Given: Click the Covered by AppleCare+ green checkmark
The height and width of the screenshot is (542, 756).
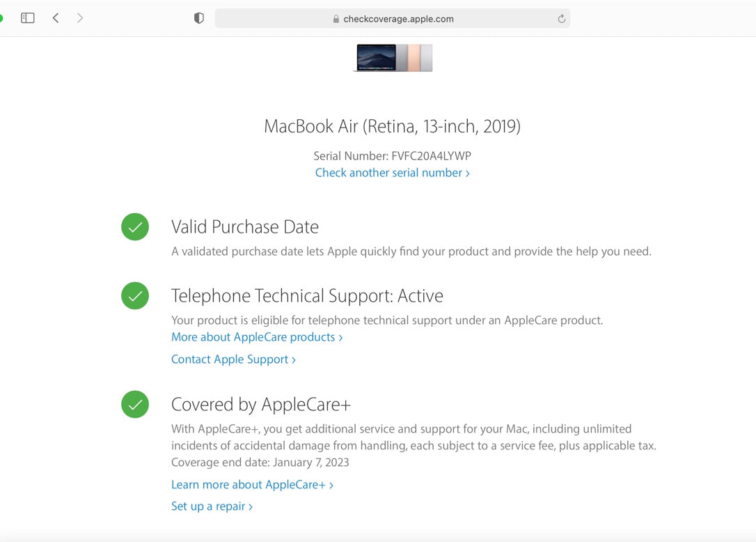Looking at the screenshot, I should coord(135,405).
